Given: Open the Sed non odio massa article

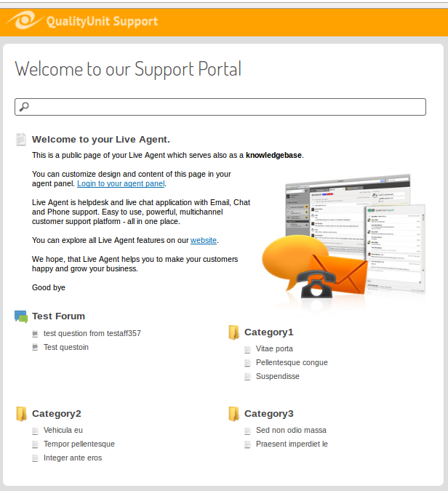Looking at the screenshot, I should click(291, 430).
